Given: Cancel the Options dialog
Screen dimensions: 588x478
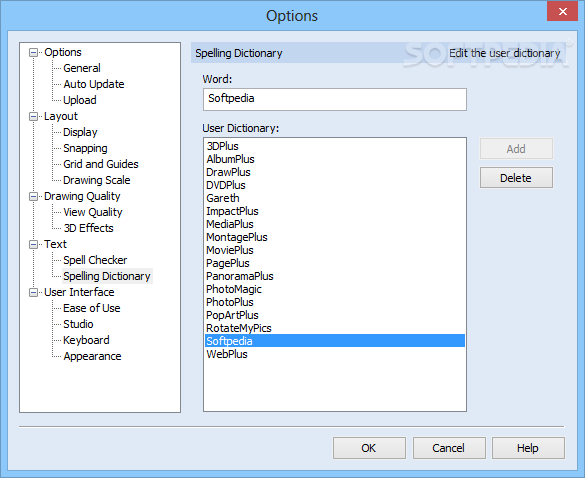Looking at the screenshot, I should 449,448.
